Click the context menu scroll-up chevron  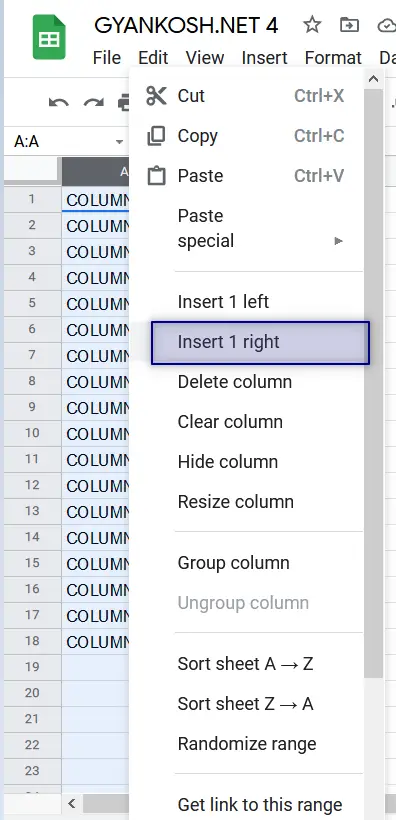373,79
